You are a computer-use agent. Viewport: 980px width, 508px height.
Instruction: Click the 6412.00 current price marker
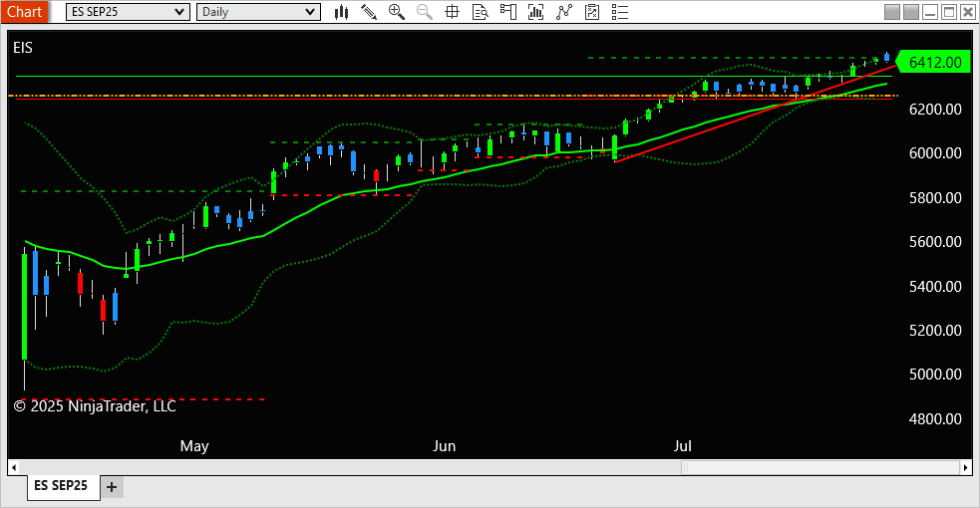pos(933,63)
